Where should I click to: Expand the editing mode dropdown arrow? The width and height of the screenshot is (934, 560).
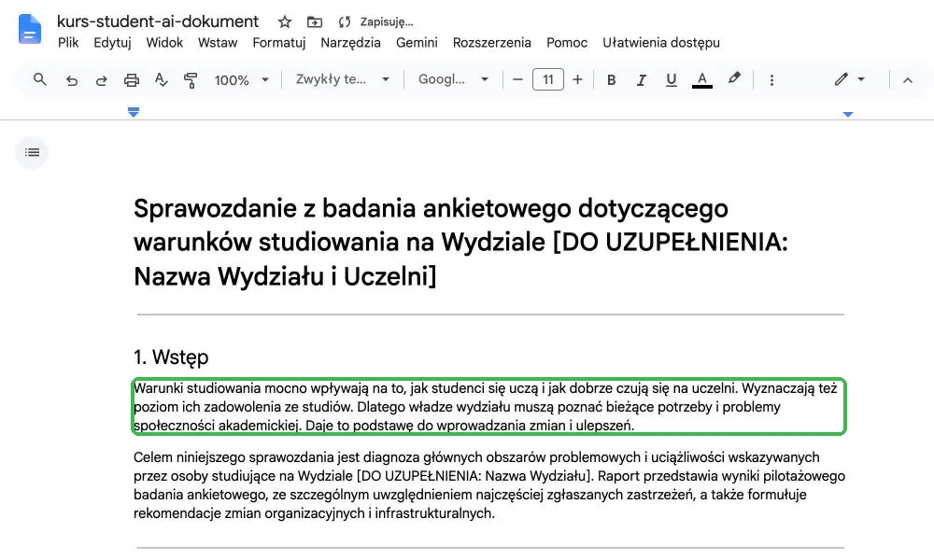[861, 79]
